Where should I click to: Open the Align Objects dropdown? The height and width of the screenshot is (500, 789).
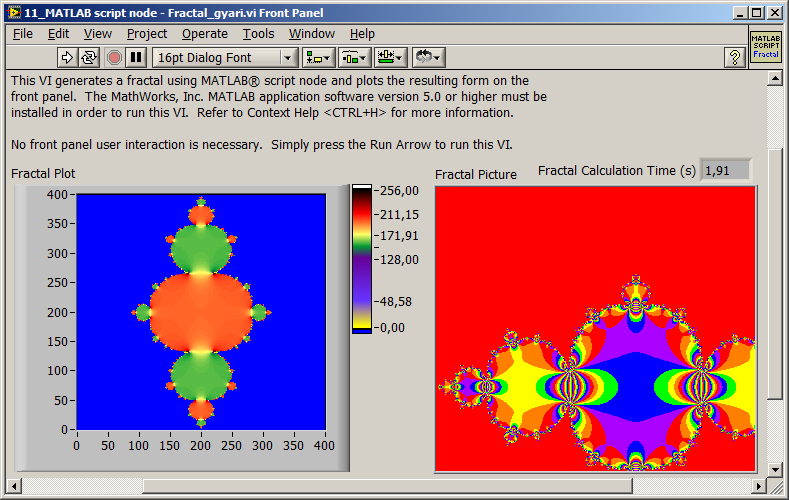pos(318,57)
